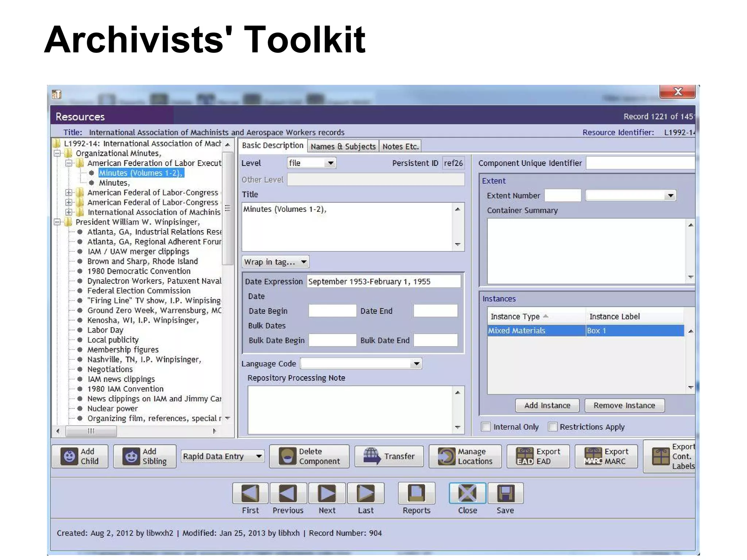Toggle the Internal Only checkbox

[x=486, y=427]
